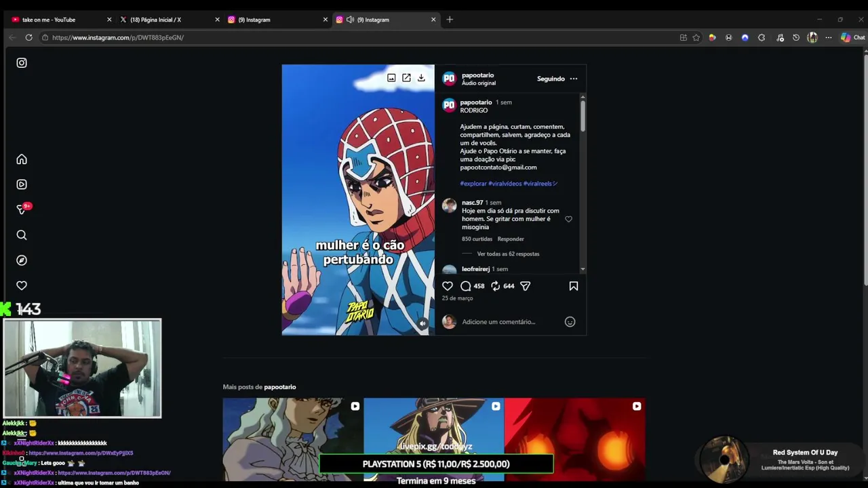Open nasc.97 username link
This screenshot has width=868, height=488.
[x=472, y=203]
